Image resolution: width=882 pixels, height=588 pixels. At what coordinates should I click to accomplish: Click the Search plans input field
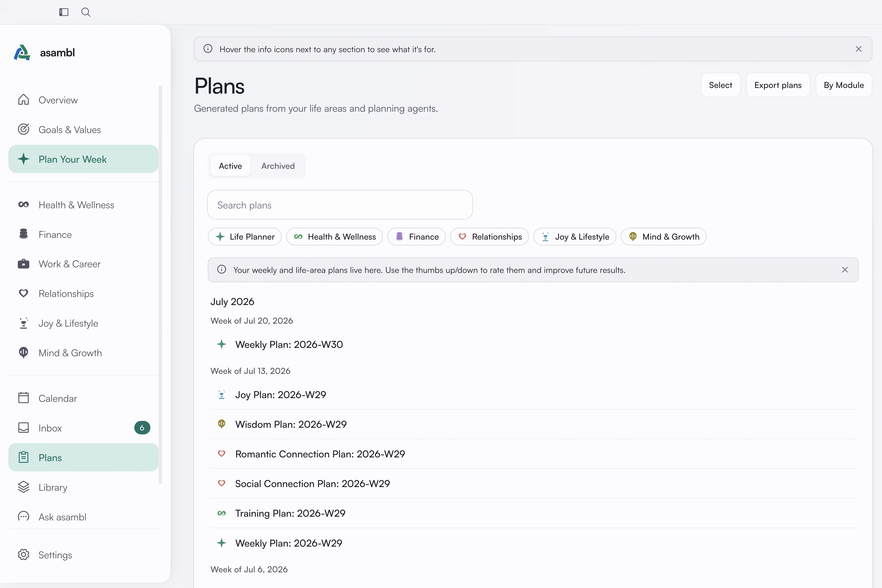tap(340, 205)
